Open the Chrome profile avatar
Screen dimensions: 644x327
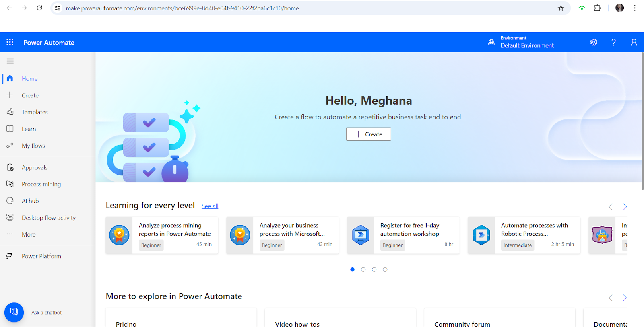620,8
